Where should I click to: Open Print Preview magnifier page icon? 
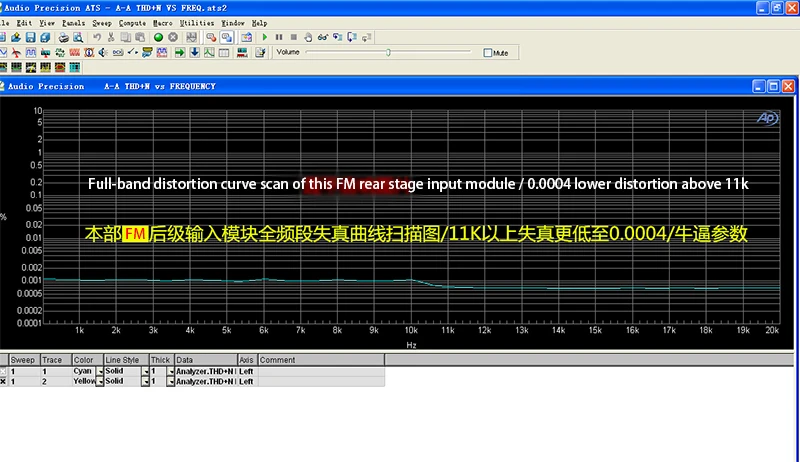[x=78, y=37]
